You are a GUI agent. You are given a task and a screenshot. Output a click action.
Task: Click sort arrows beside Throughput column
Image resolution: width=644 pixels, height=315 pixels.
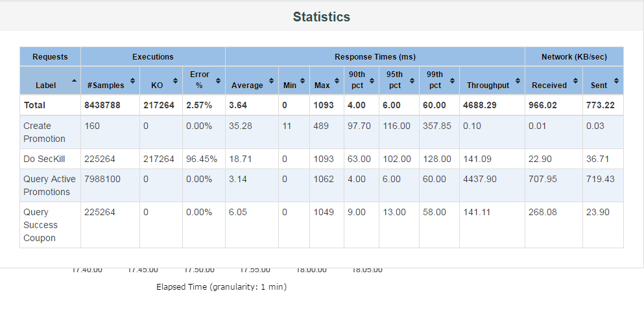517,80
